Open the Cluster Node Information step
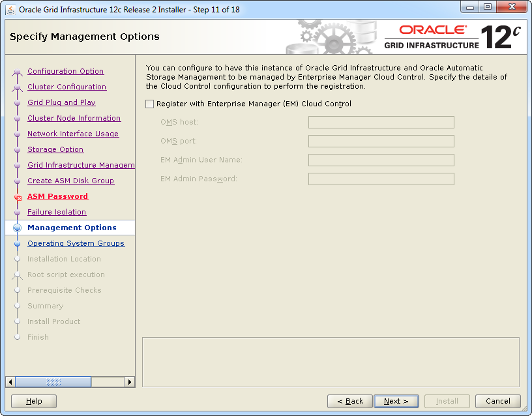This screenshot has height=416, width=532. (74, 118)
